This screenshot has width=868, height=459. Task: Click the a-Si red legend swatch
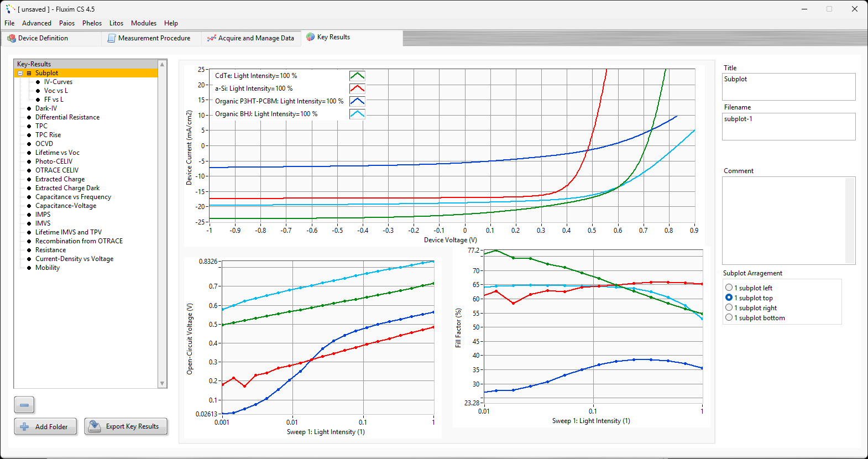[x=357, y=88]
